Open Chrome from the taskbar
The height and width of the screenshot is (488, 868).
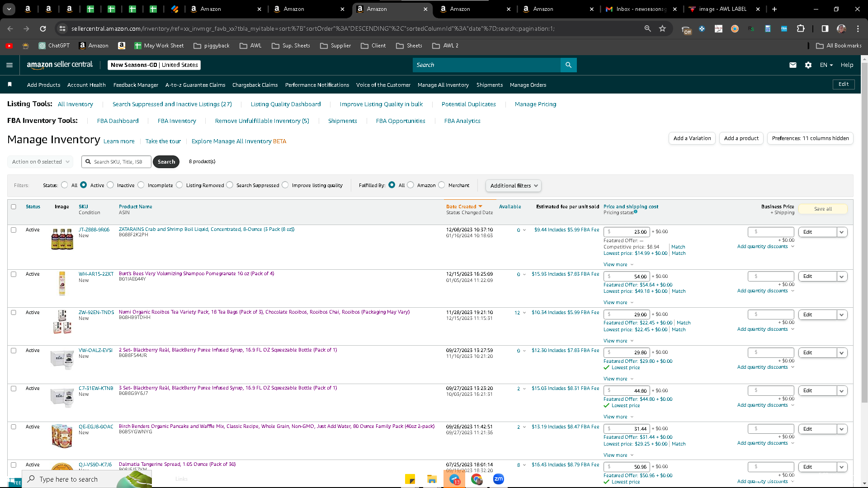(476, 479)
